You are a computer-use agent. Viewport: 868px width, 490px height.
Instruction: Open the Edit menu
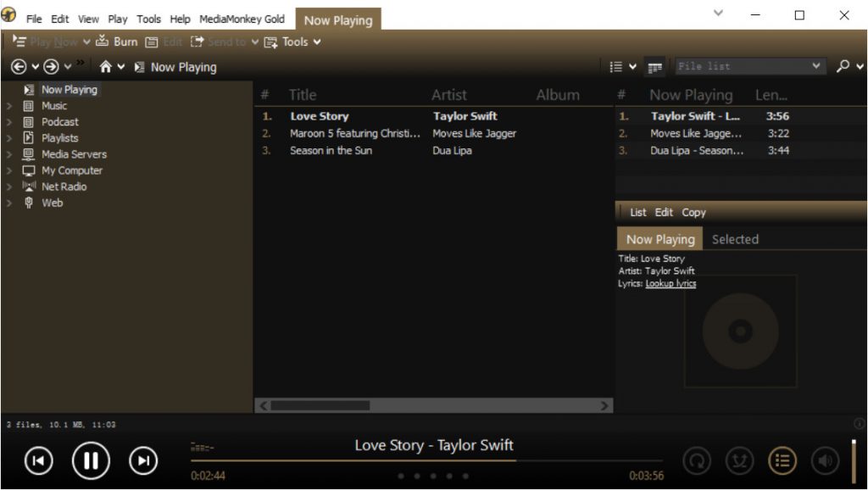pos(60,19)
